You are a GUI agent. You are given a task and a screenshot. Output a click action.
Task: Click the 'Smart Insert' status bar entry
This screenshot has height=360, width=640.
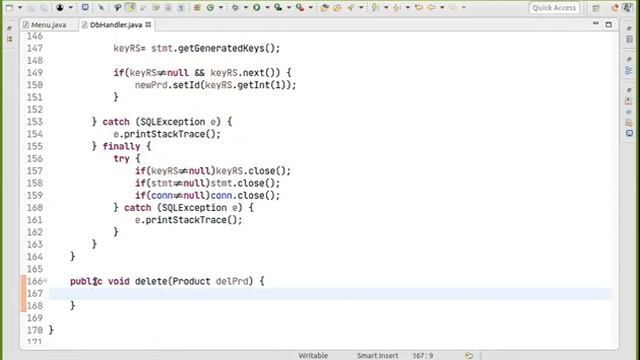pyautogui.click(x=378, y=356)
